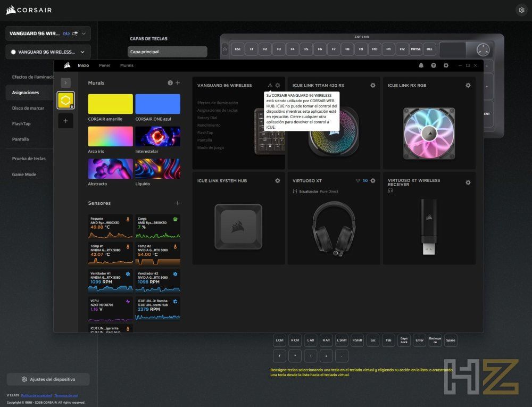
Task: Select CORSAIR ONE azul mural swatch
Action: [158, 104]
